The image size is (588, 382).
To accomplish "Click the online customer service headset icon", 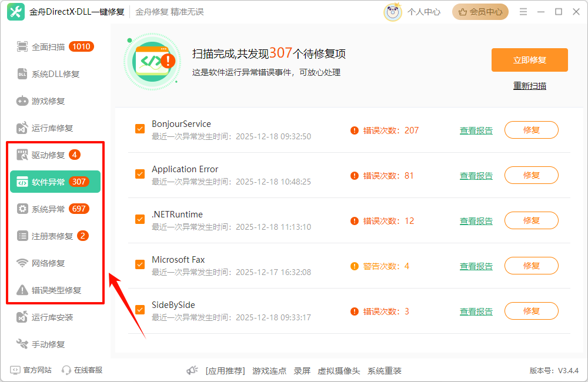I will [66, 370].
